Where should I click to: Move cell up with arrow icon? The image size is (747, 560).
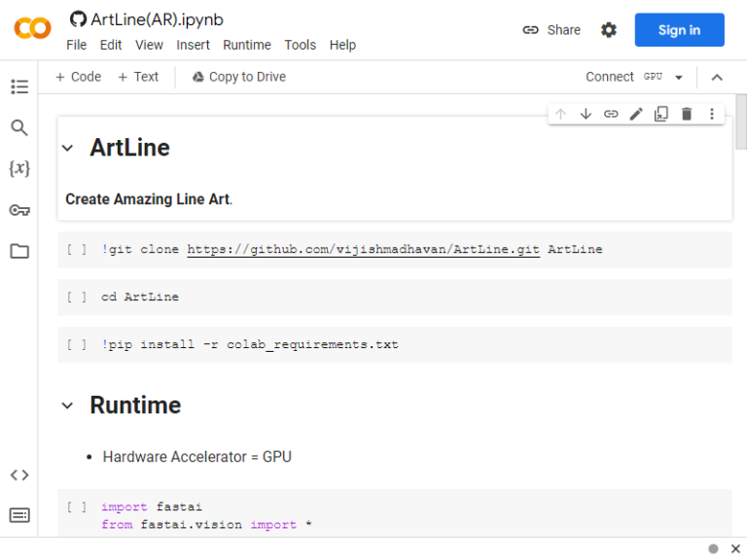[x=560, y=114]
